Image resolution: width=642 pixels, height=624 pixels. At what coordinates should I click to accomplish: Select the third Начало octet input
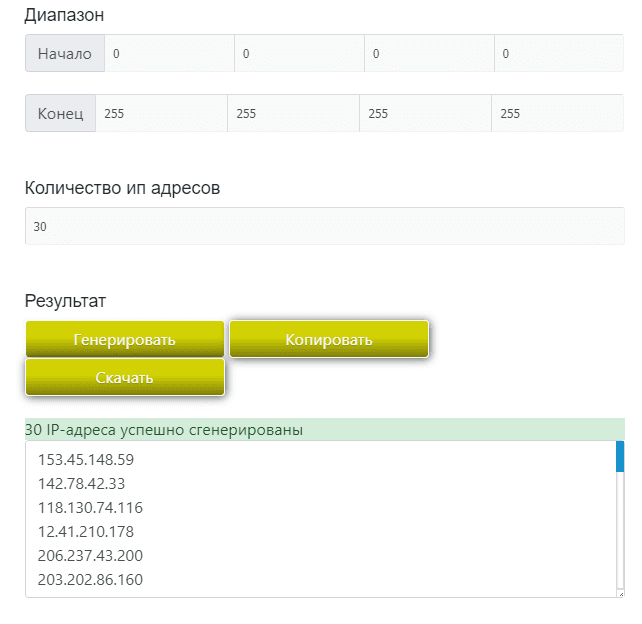pos(429,54)
